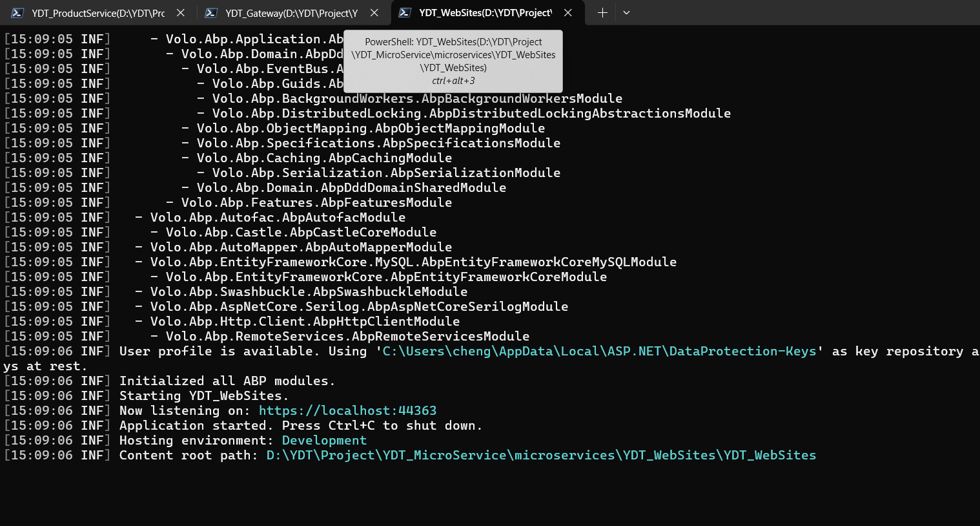980x526 pixels.
Task: Close the YDT_ProductService tab
Action: 181,13
